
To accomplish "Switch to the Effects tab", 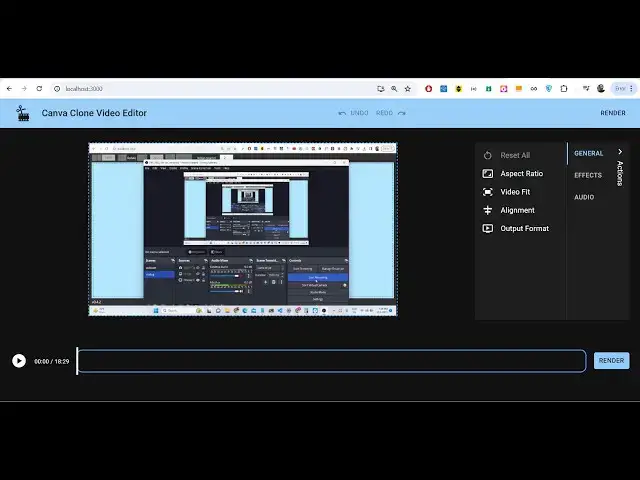I will (x=588, y=176).
